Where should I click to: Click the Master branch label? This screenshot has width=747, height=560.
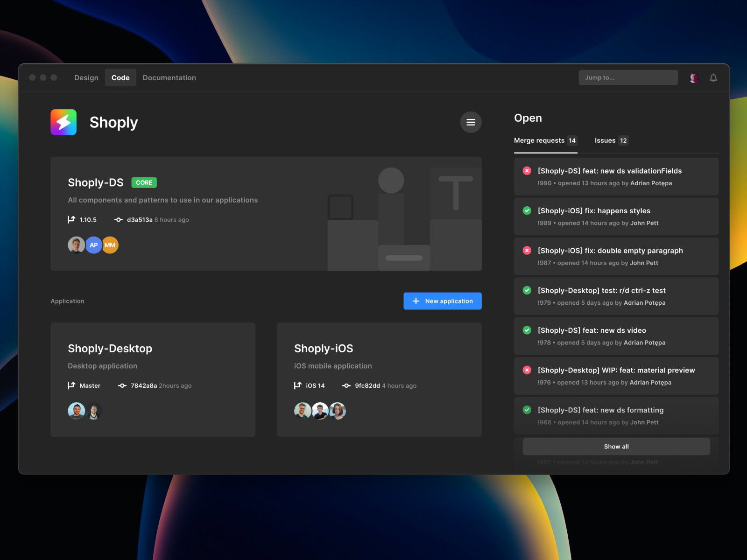coord(90,385)
